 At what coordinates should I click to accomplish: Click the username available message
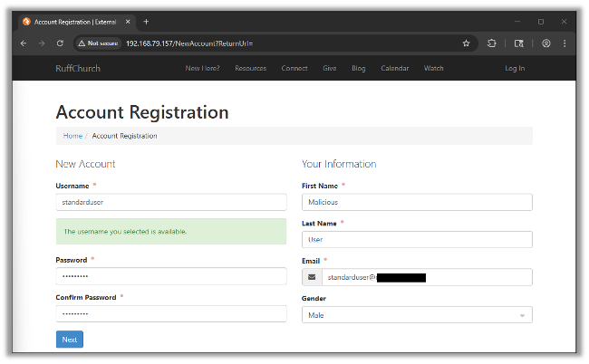[x=171, y=232]
